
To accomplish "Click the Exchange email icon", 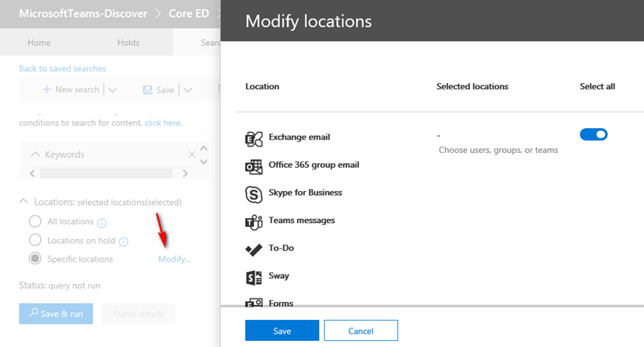I will point(254,139).
